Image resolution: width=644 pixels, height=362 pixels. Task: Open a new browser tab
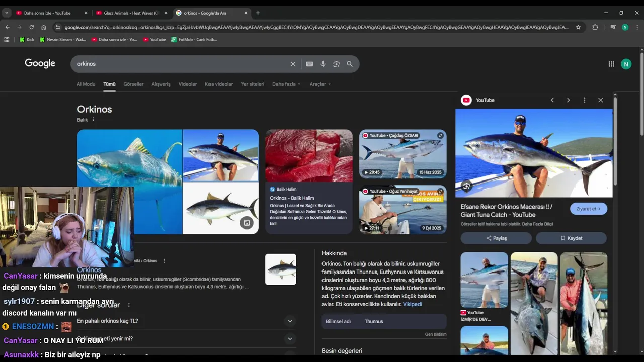(x=258, y=13)
